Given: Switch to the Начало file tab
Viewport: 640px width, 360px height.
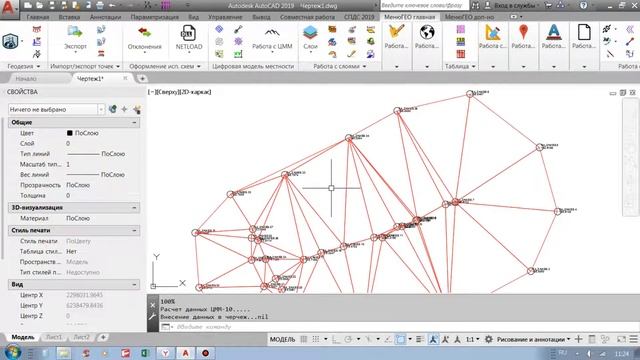Looking at the screenshot, I should (x=26, y=78).
